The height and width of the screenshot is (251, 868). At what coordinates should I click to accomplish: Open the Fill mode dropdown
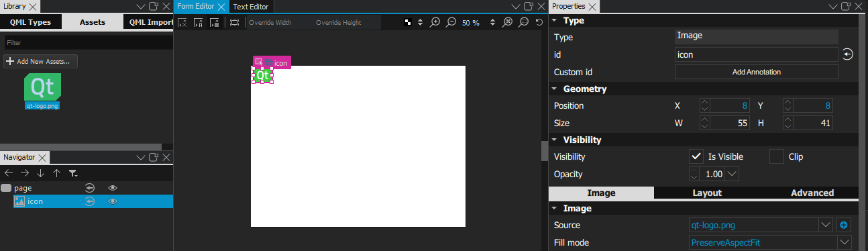(x=845, y=242)
